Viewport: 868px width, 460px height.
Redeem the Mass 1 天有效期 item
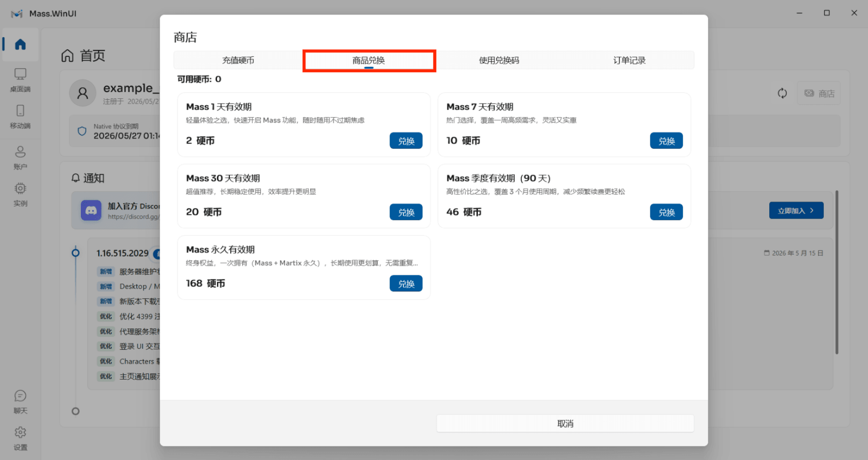point(406,141)
